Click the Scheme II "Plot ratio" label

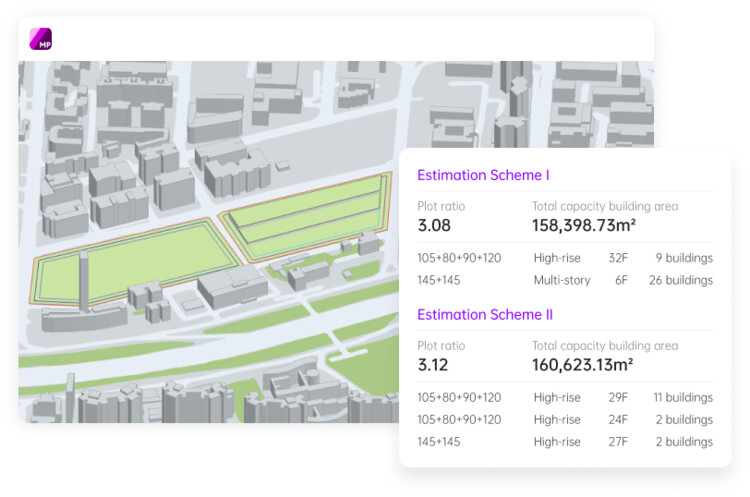[441, 346]
